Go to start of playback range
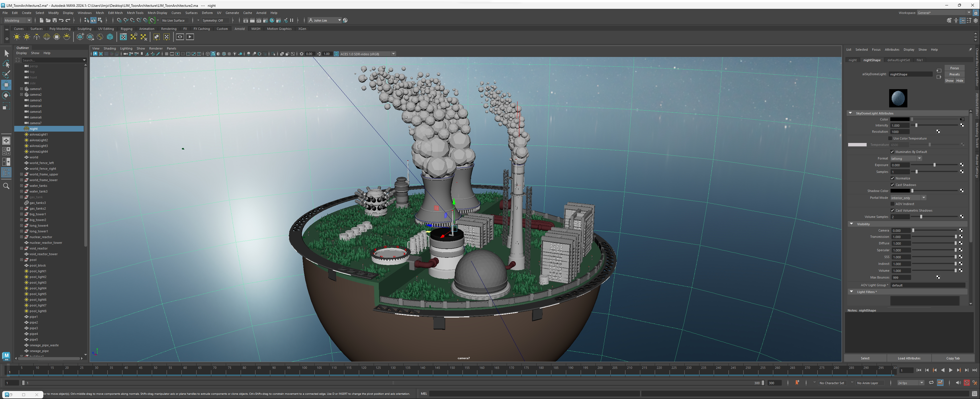This screenshot has width=980, height=399. click(919, 370)
